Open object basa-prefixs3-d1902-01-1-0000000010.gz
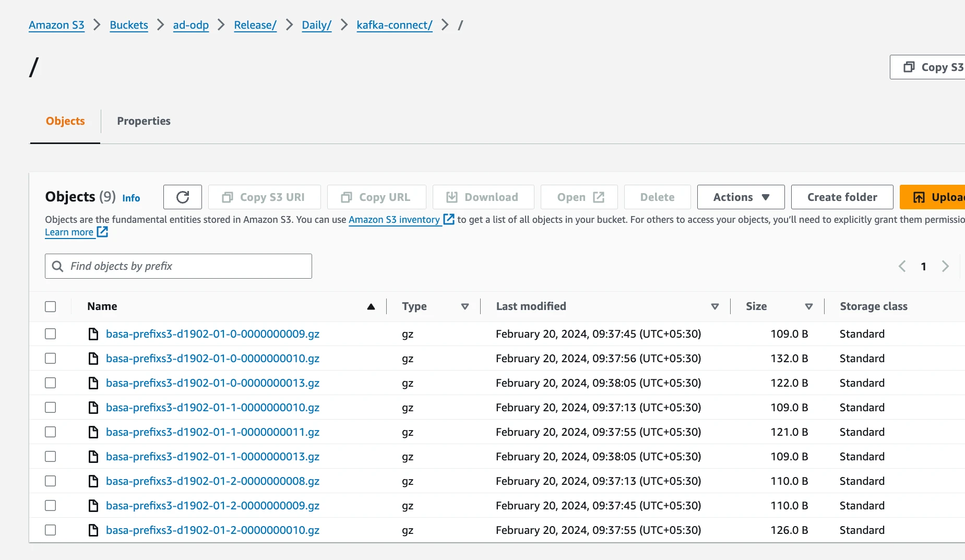The width and height of the screenshot is (965, 560). click(212, 408)
